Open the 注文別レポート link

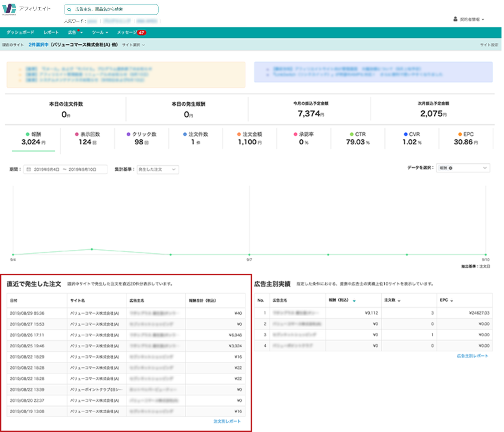coord(227,421)
